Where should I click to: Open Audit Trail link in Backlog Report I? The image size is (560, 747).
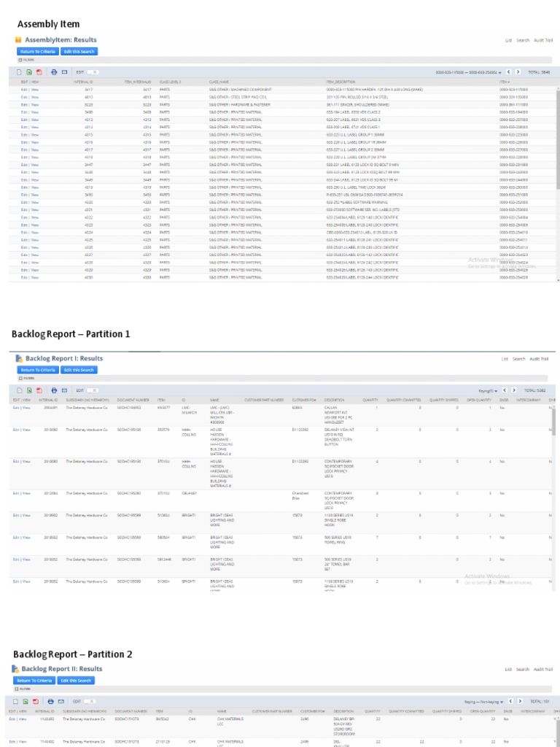tap(539, 359)
